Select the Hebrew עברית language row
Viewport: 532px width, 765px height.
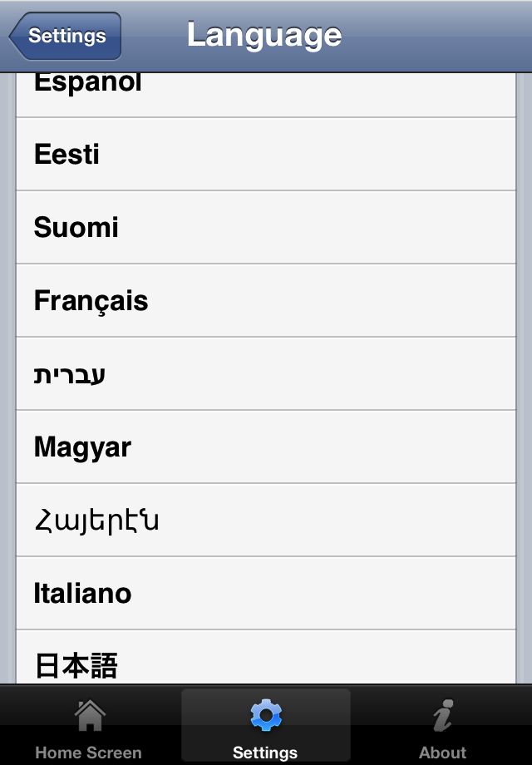(266, 373)
